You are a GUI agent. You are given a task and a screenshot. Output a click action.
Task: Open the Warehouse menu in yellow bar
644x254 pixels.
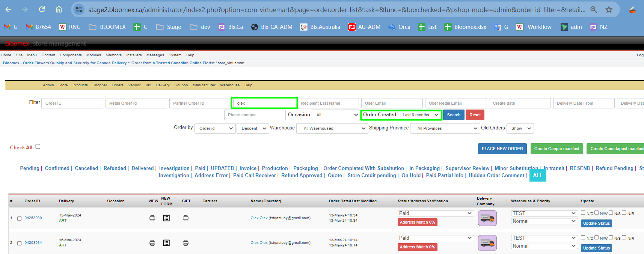pos(230,85)
